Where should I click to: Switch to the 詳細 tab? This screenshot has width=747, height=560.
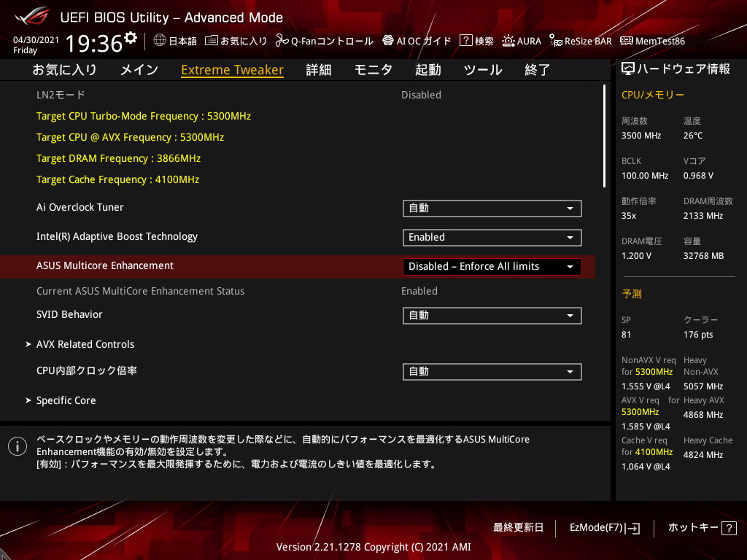(318, 69)
